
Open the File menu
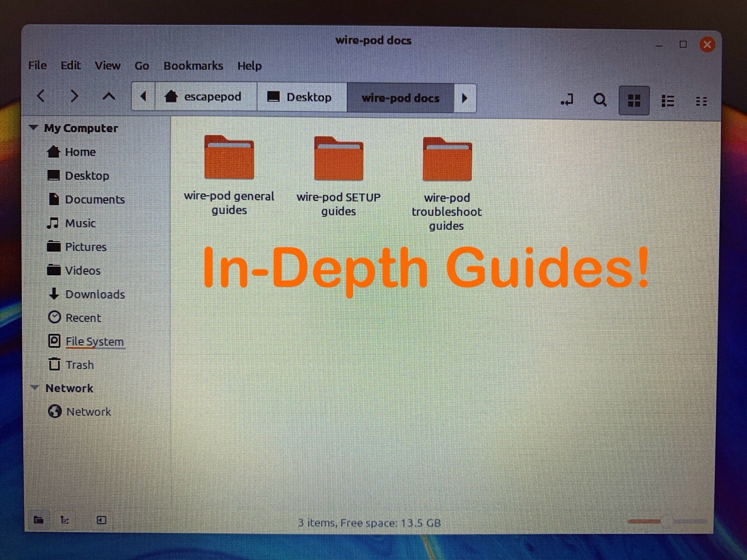click(37, 65)
